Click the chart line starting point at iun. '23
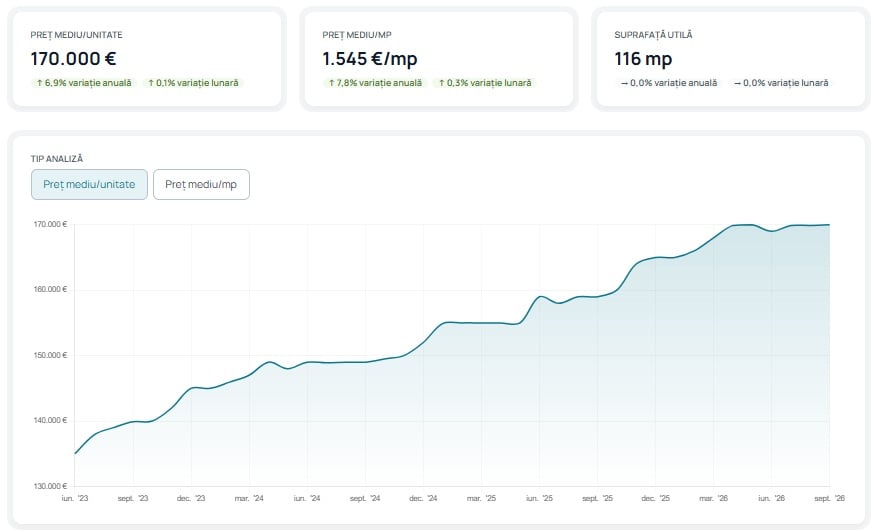Image resolution: width=882 pixels, height=531 pixels. point(75,453)
